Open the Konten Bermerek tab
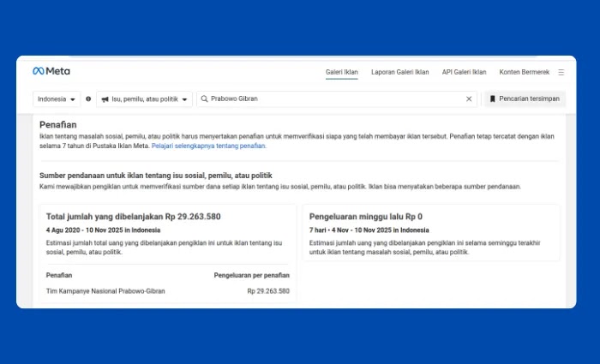Image resolution: width=600 pixels, height=364 pixels. [x=525, y=72]
